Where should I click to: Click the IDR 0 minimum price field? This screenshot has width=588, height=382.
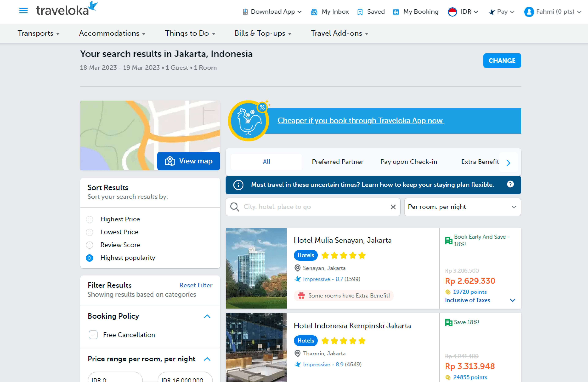point(115,377)
